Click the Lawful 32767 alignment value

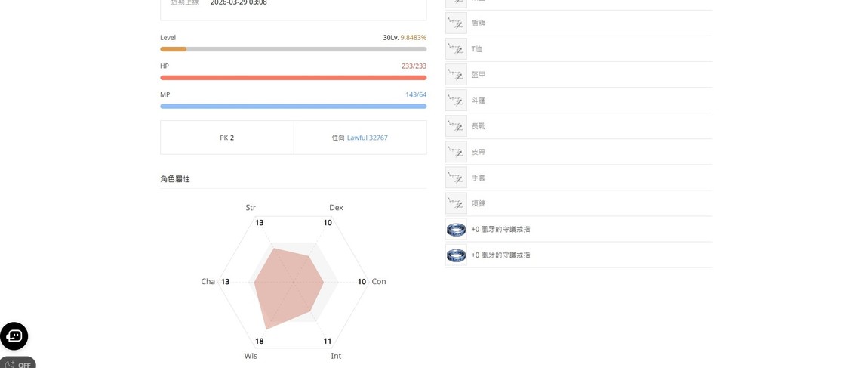click(367, 138)
